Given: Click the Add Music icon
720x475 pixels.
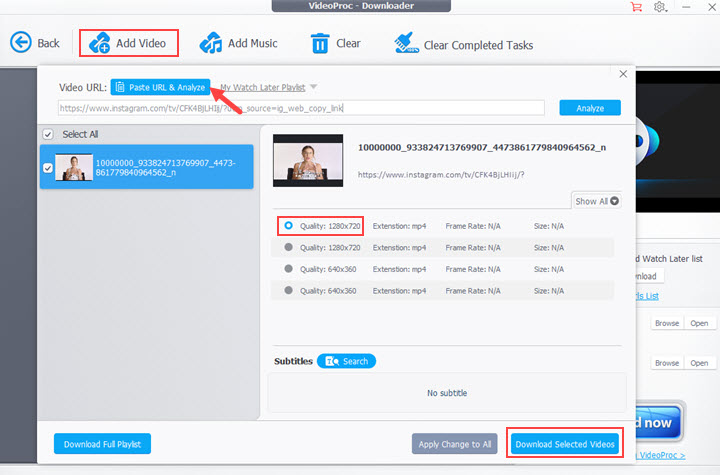Looking at the screenshot, I should 211,43.
